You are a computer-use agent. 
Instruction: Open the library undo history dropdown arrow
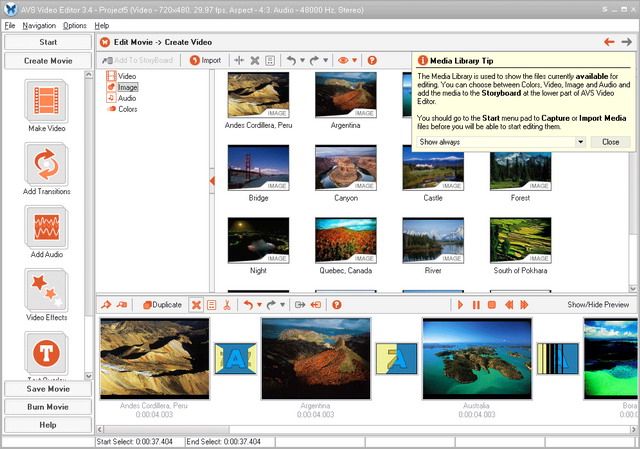click(302, 60)
